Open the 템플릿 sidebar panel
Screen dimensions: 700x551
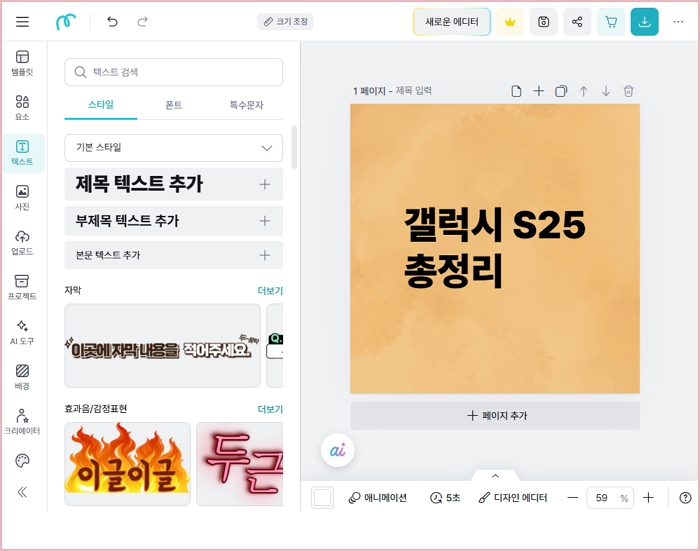22,63
